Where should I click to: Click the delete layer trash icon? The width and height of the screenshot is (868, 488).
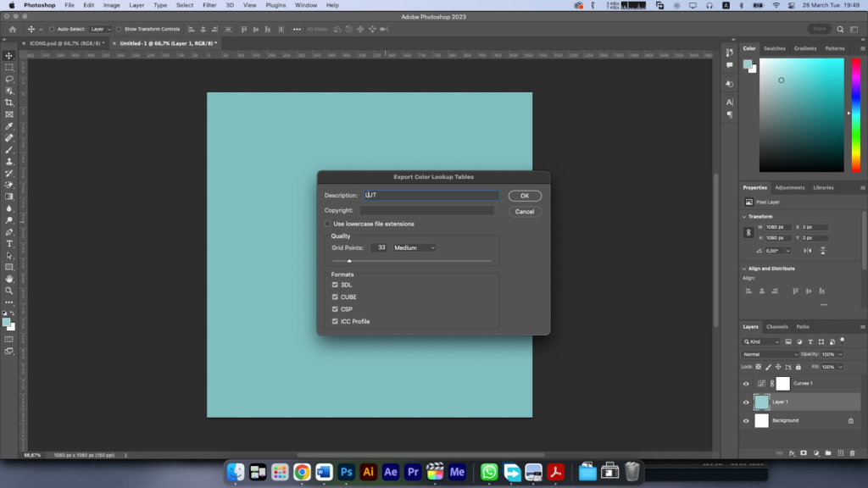coord(853,453)
